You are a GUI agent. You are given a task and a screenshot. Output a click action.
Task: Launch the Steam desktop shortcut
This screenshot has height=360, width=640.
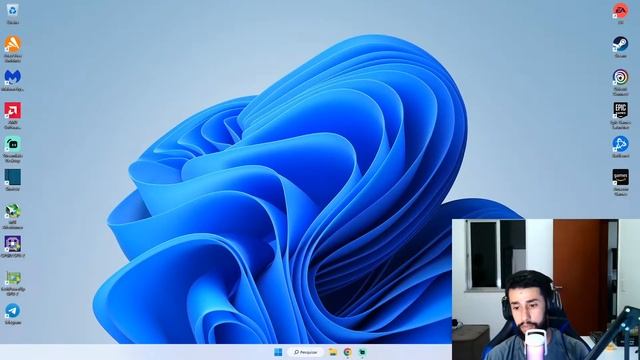tap(620, 44)
